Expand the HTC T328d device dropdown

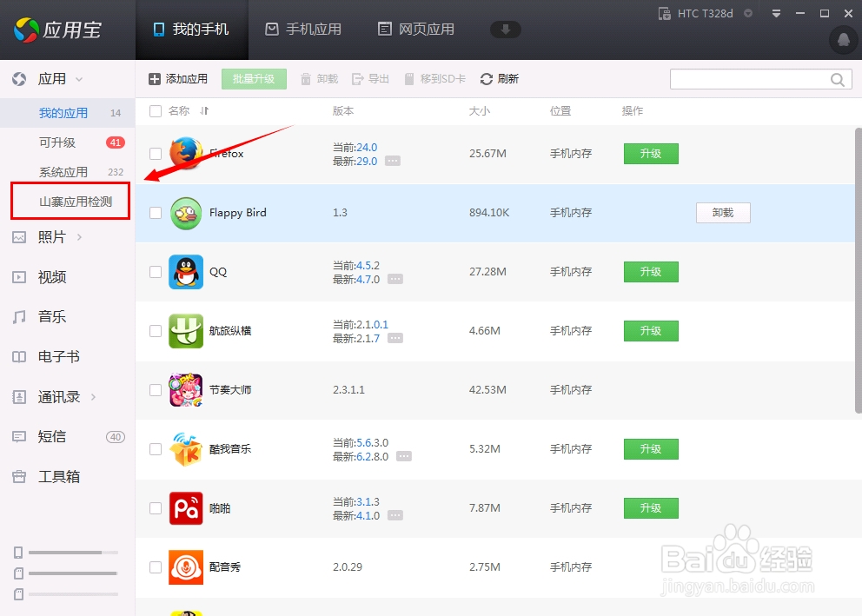(748, 13)
